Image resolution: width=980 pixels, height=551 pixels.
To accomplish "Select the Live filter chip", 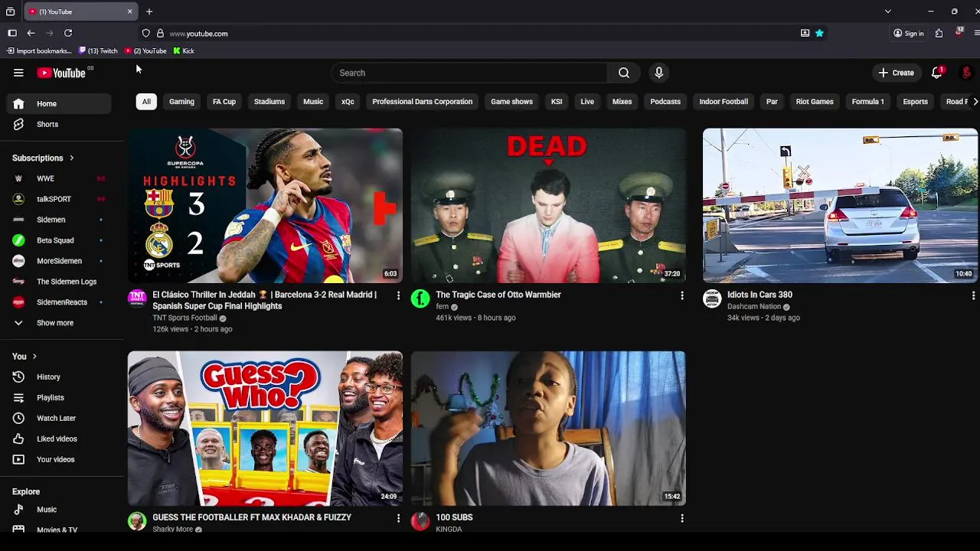I will [587, 102].
